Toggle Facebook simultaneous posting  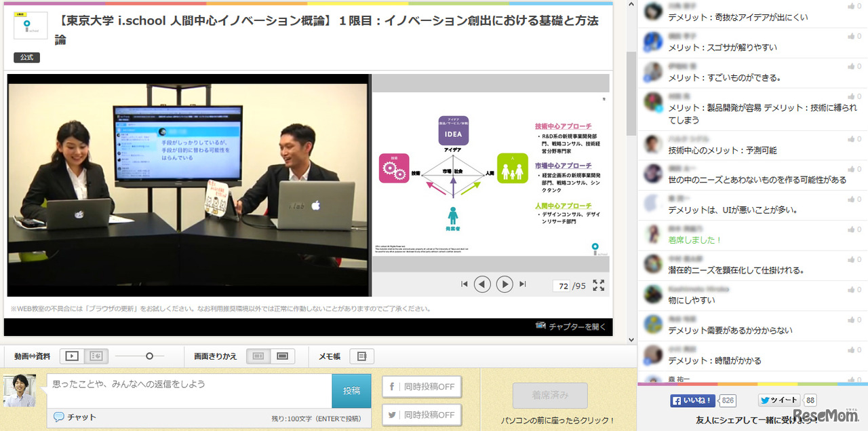(422, 387)
